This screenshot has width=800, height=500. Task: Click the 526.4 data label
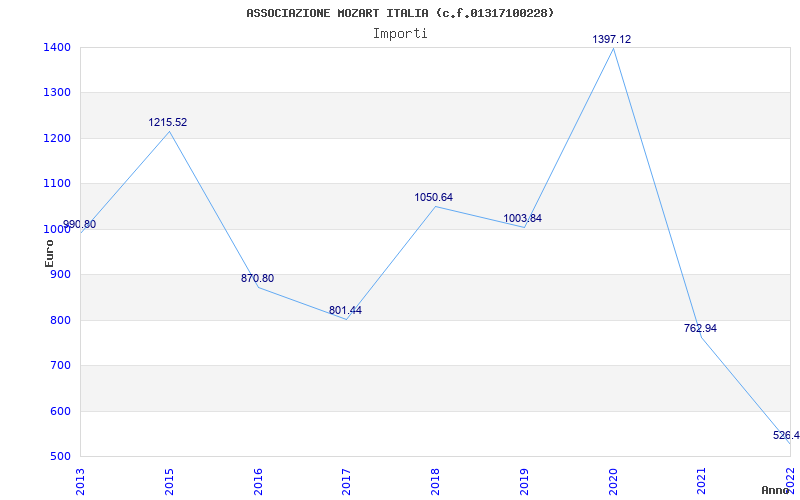(786, 436)
